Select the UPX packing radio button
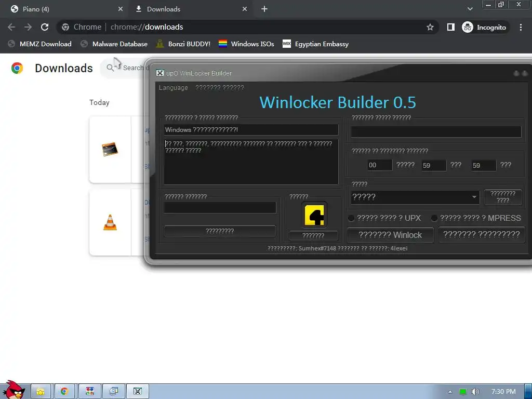The width and height of the screenshot is (532, 399). click(x=351, y=218)
